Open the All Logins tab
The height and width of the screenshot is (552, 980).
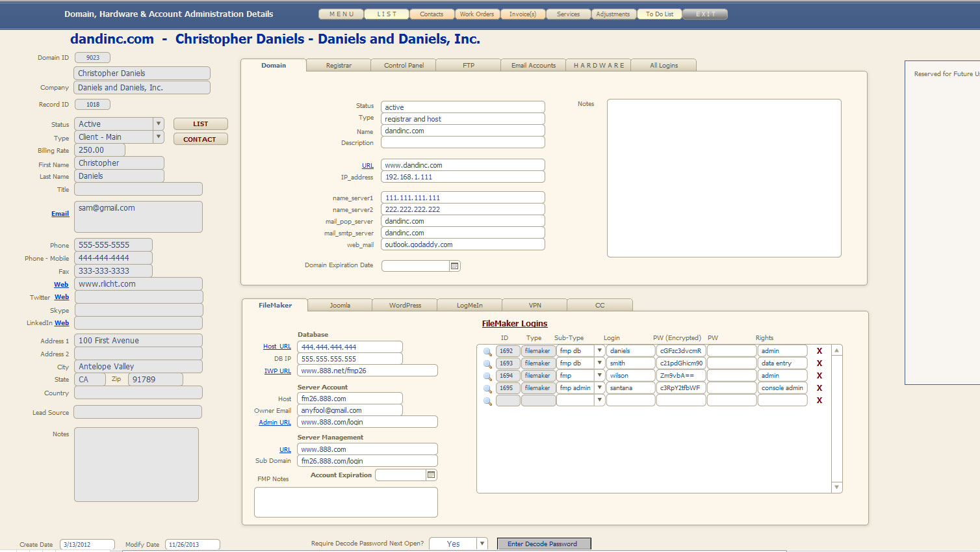[x=664, y=65]
